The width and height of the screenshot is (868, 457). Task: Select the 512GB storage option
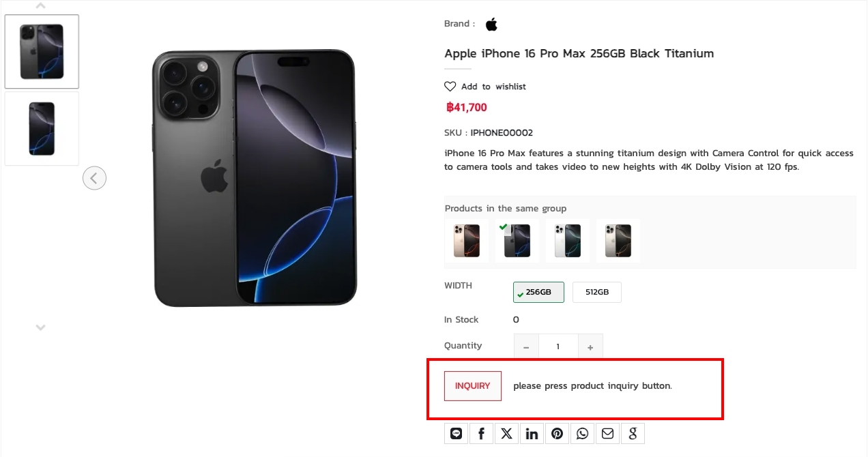(x=597, y=292)
